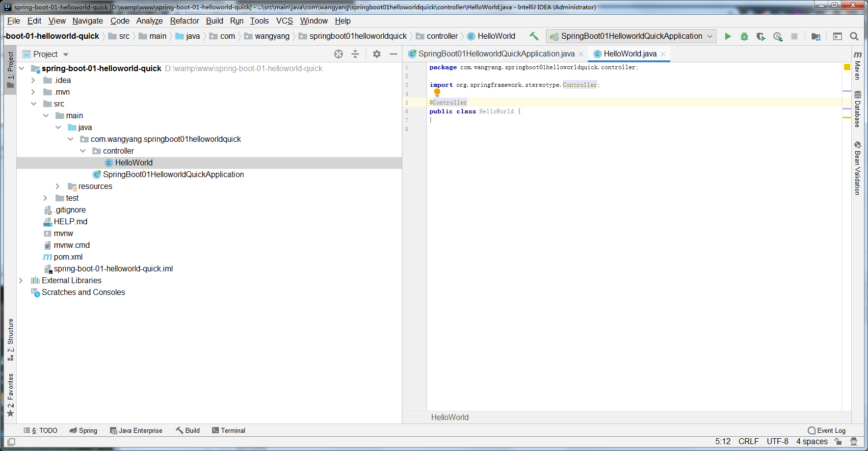
Task: Toggle the file read-only lock icon in the status bar
Action: [838, 442]
